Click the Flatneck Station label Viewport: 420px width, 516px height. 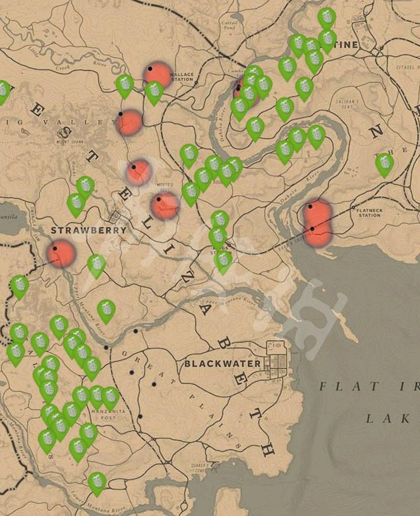coord(369,213)
